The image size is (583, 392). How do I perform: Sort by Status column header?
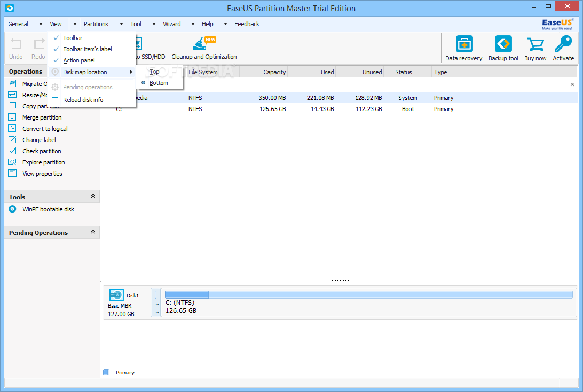click(408, 72)
